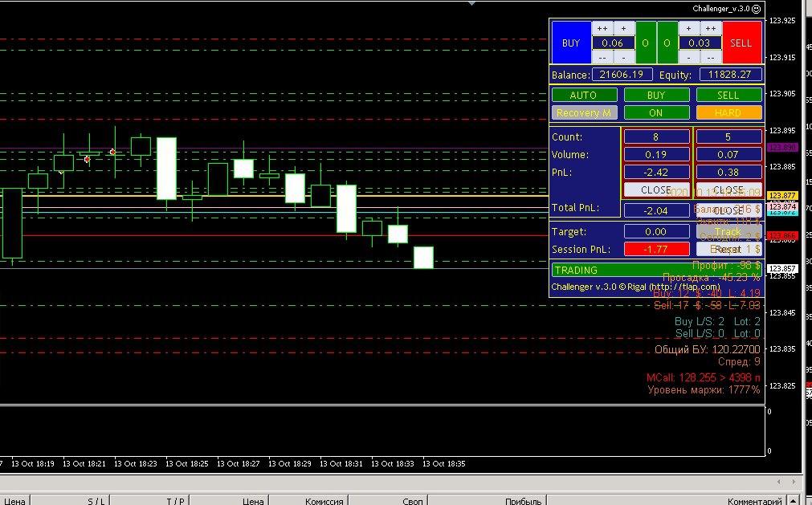Image resolution: width=812 pixels, height=505 pixels.
Task: Click the Total PnL value -2.04
Action: pos(657,210)
